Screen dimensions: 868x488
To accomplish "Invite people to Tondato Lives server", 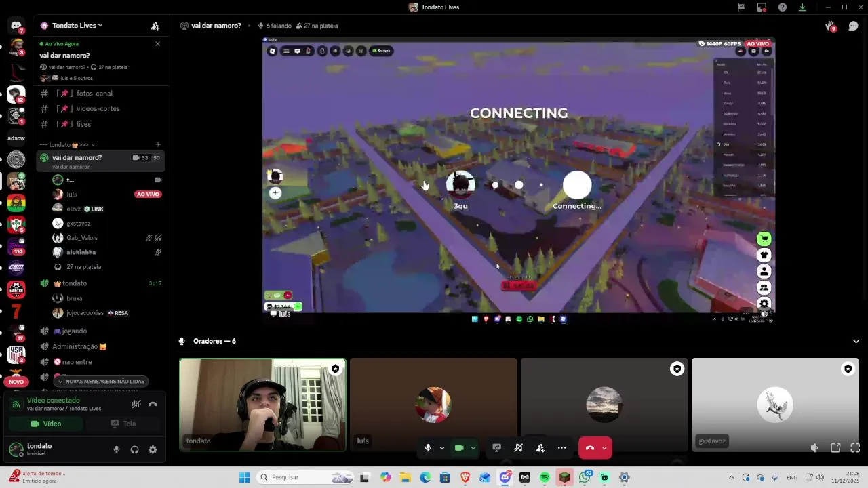I will (x=155, y=26).
